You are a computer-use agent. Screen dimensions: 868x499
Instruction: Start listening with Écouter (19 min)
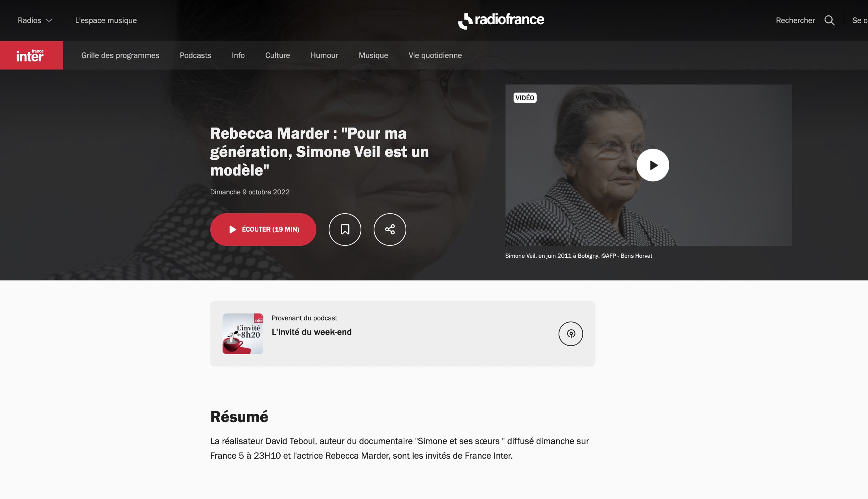pos(263,229)
